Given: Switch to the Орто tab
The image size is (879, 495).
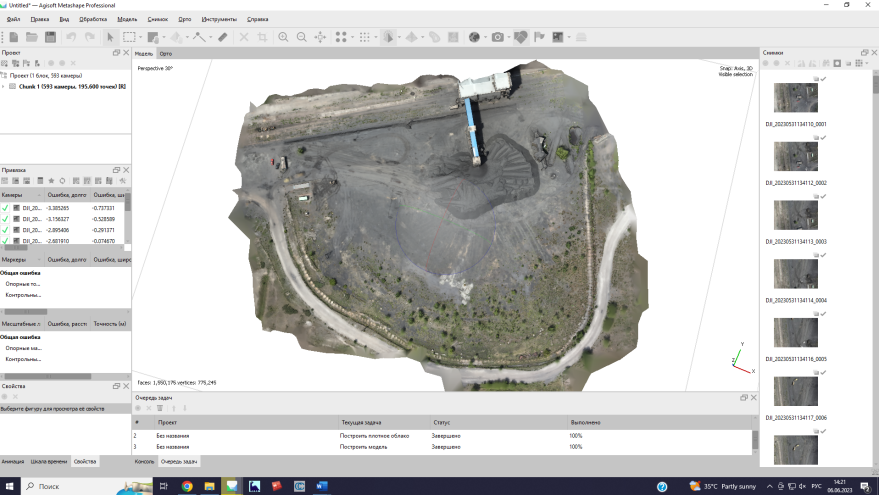Looking at the screenshot, I should [x=166, y=53].
